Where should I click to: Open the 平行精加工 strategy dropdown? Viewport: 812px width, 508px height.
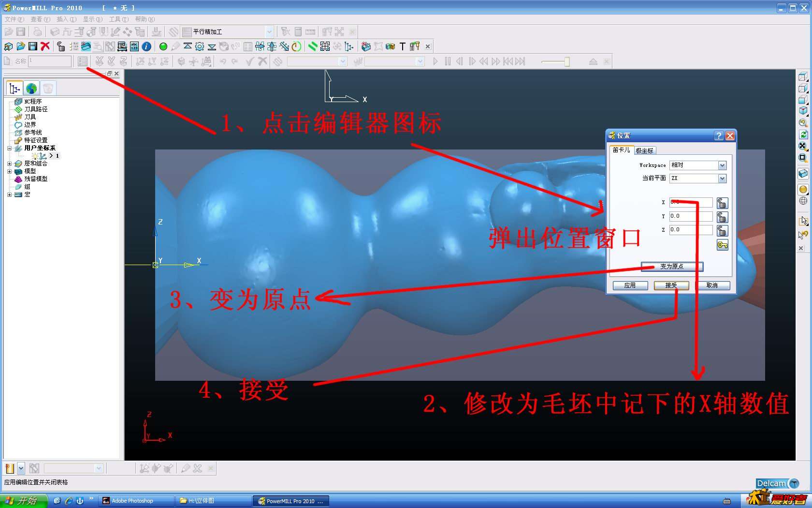269,32
